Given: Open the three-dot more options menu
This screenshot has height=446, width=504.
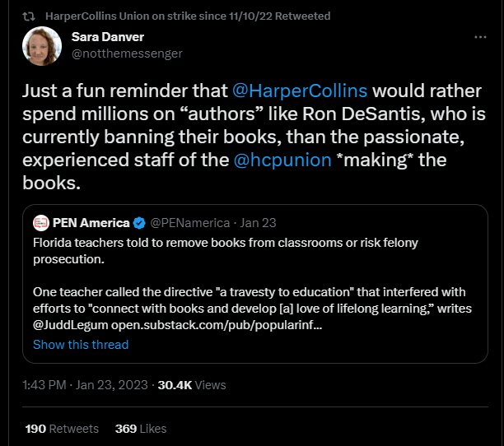Looking at the screenshot, I should point(480,37).
